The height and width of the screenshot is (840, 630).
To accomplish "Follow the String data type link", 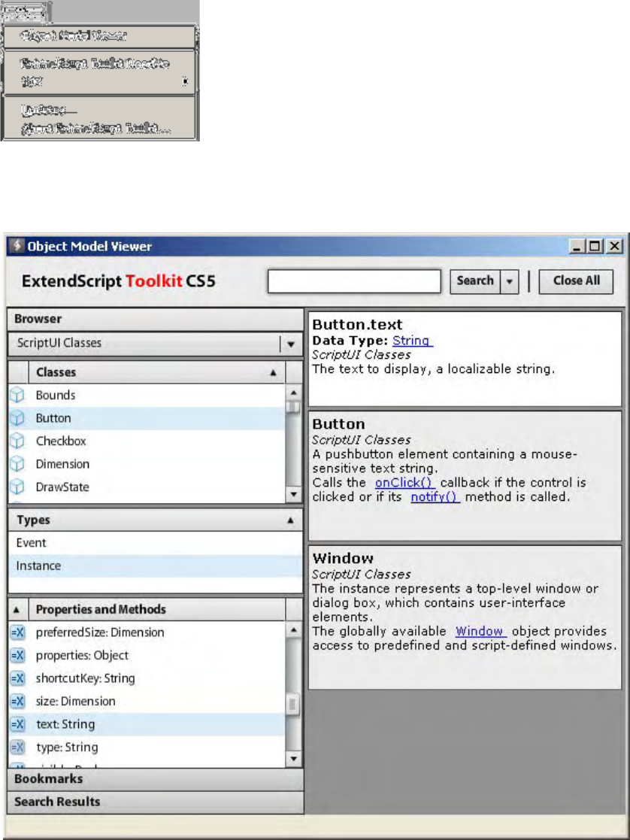I will click(411, 341).
